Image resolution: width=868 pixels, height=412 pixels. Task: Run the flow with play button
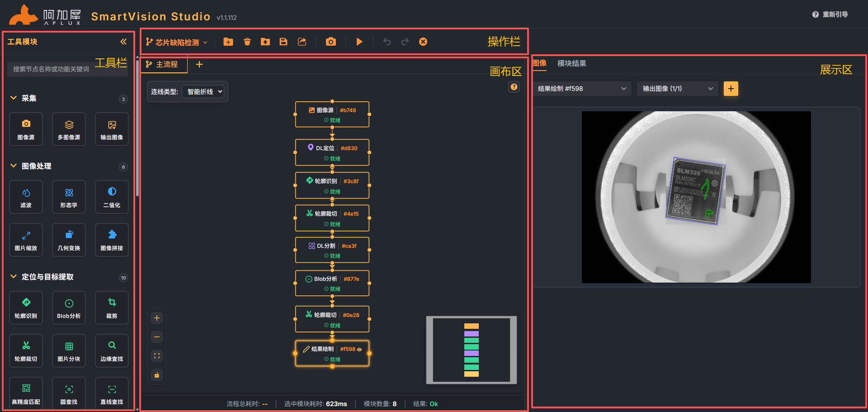[359, 42]
